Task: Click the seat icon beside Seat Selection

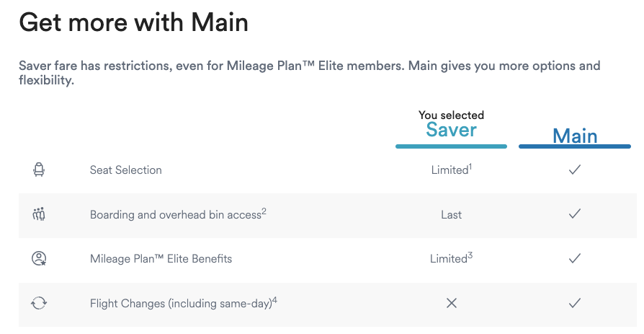Action: pyautogui.click(x=39, y=170)
